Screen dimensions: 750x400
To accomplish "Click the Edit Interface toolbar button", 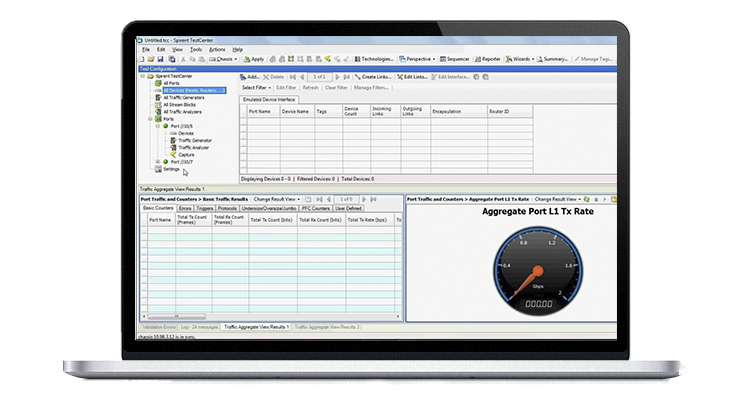I will [x=450, y=77].
